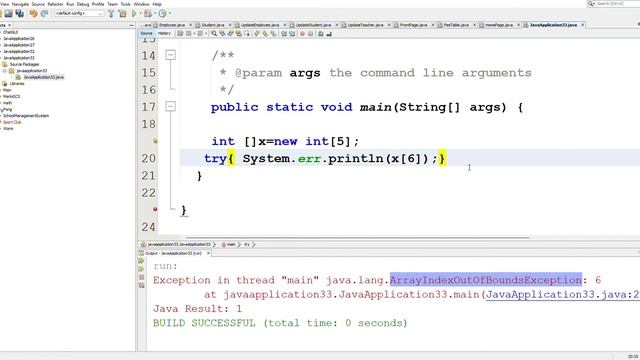Close the JavaApplication33.java editor tab
Screen dimensions: 640x360
[582, 25]
